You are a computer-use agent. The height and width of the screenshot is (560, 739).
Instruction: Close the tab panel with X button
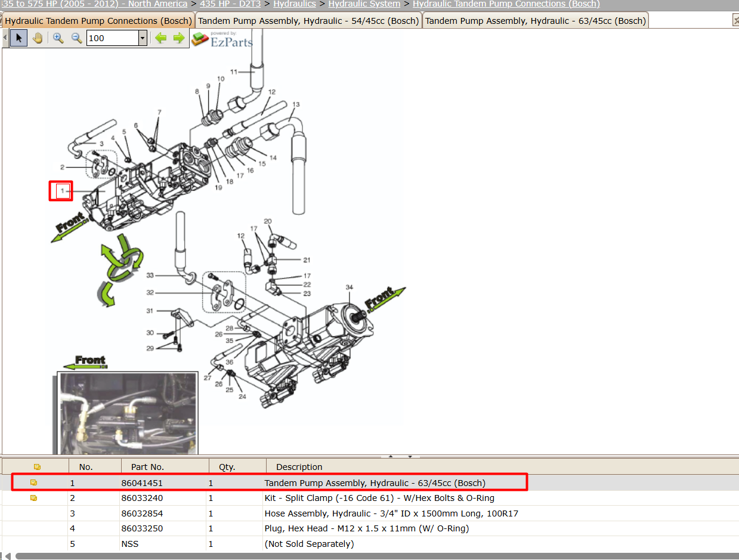(x=735, y=20)
